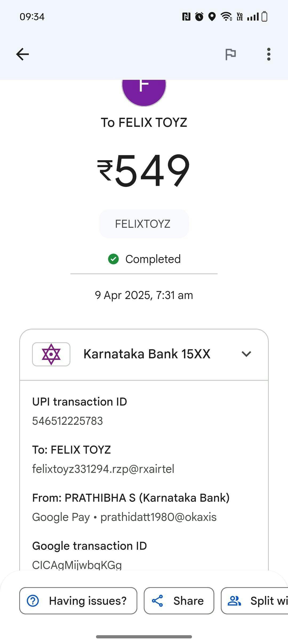Collapse the Karnataka Bank 15XX details chevron
Screen dimensions: 288x644
click(246, 354)
